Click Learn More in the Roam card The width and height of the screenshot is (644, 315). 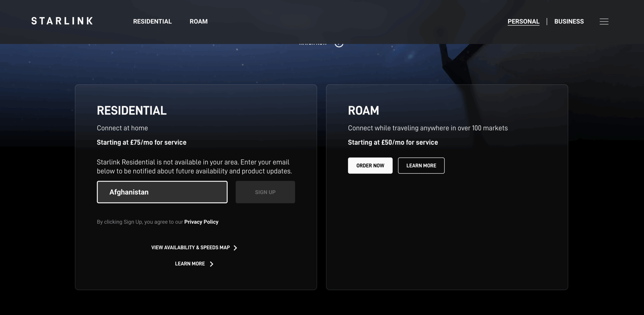pos(421,165)
